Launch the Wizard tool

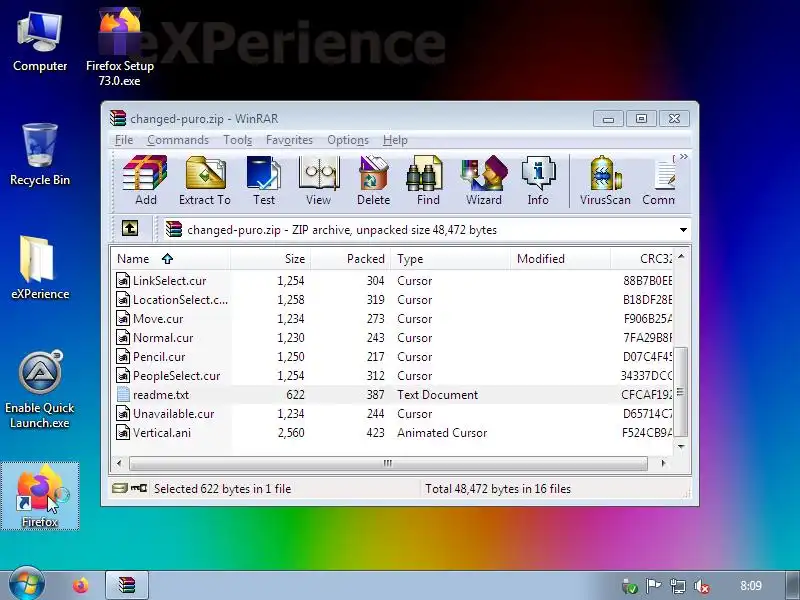click(484, 181)
